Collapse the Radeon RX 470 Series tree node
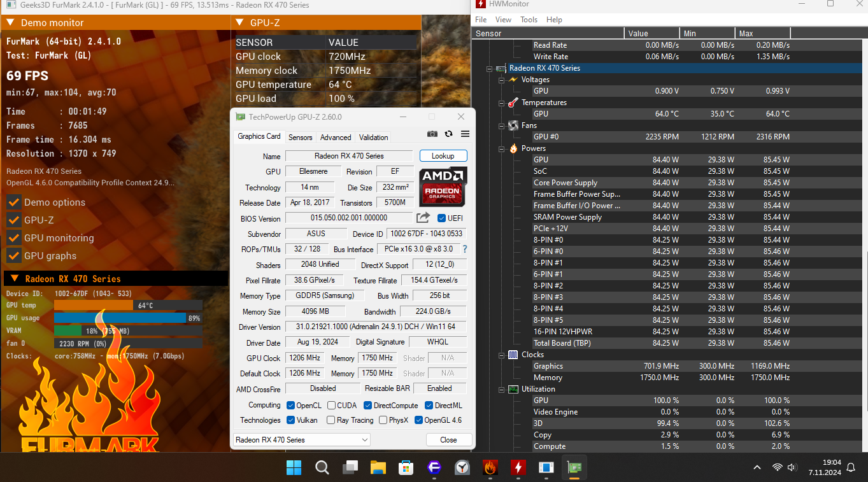 click(x=490, y=68)
